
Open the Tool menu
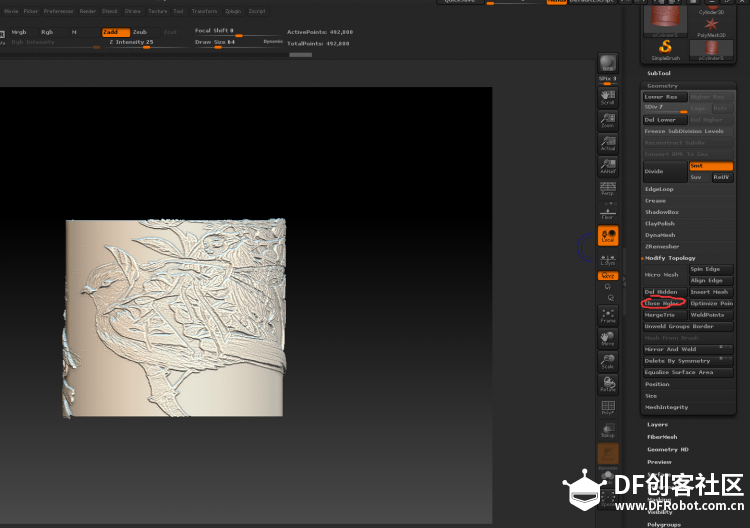click(178, 11)
